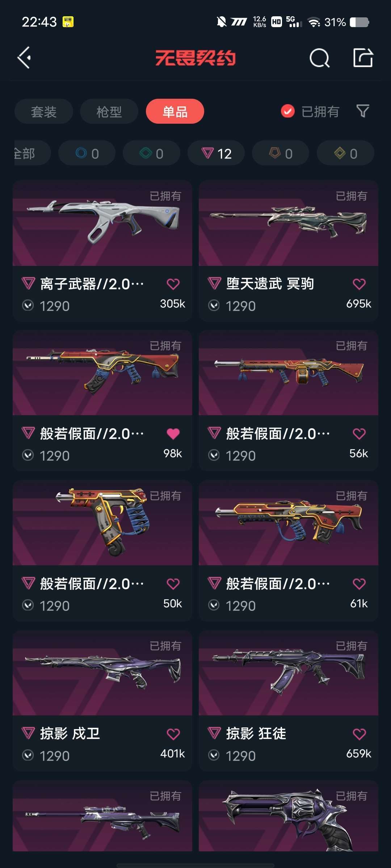Open the filter funnel icon
The height and width of the screenshot is (868, 391).
pos(363,111)
